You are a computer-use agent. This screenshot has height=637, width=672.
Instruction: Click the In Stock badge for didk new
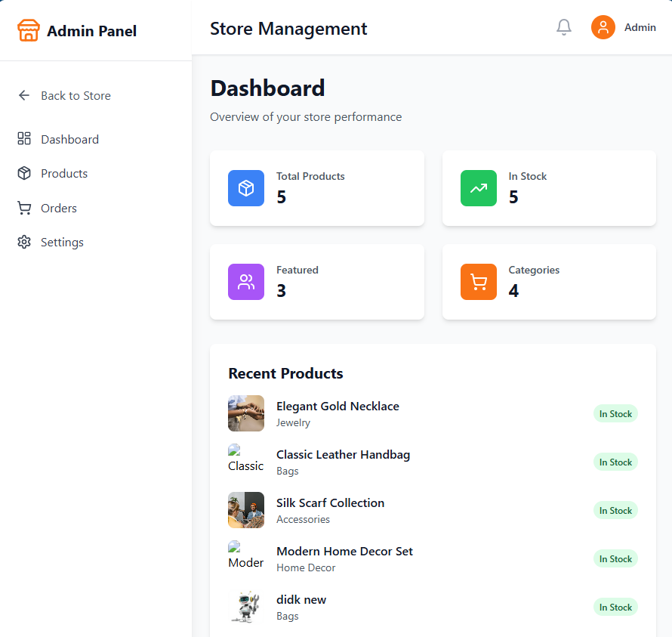point(615,607)
